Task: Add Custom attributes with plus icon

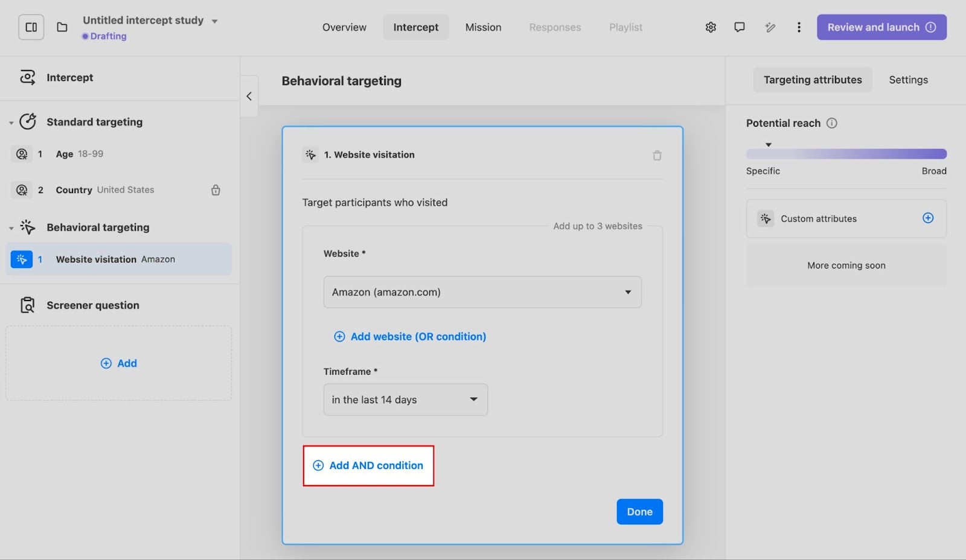Action: tap(928, 218)
